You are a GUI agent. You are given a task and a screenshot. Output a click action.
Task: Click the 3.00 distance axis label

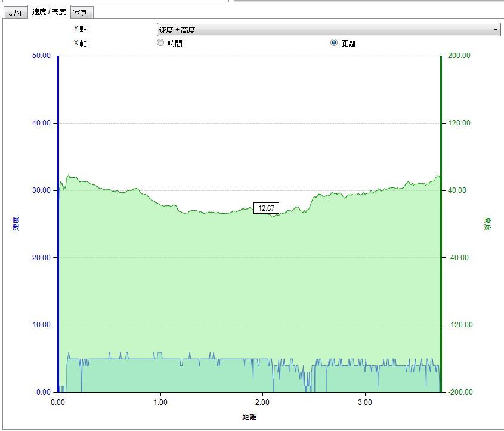pyautogui.click(x=365, y=402)
